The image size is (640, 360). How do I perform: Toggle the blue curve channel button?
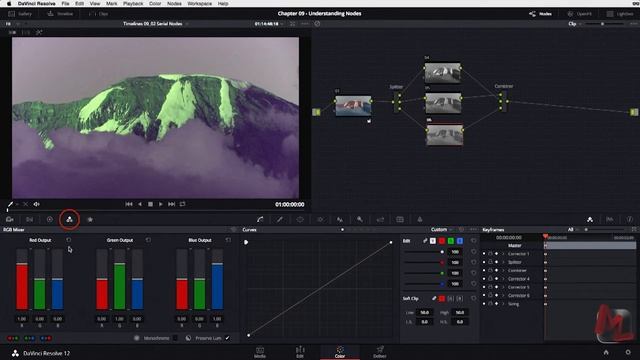[460, 241]
